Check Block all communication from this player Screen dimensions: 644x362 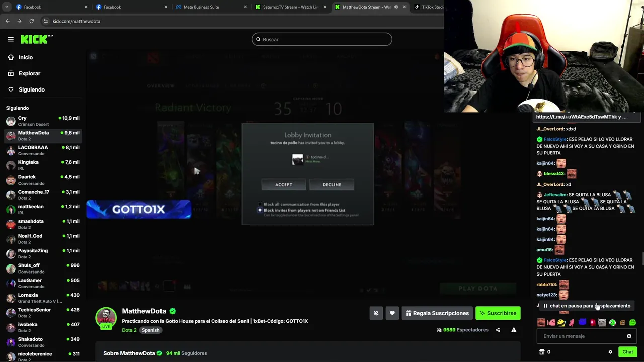(x=260, y=205)
